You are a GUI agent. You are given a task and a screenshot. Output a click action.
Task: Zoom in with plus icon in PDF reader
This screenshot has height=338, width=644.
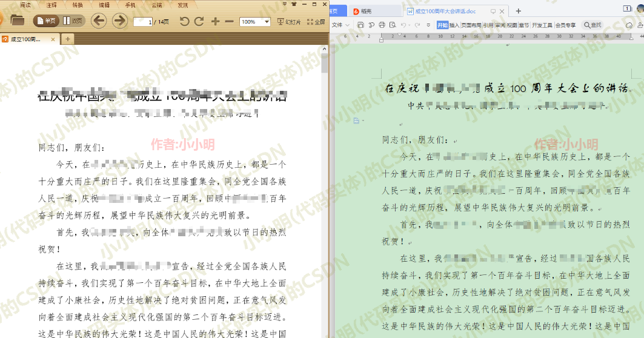(x=215, y=21)
